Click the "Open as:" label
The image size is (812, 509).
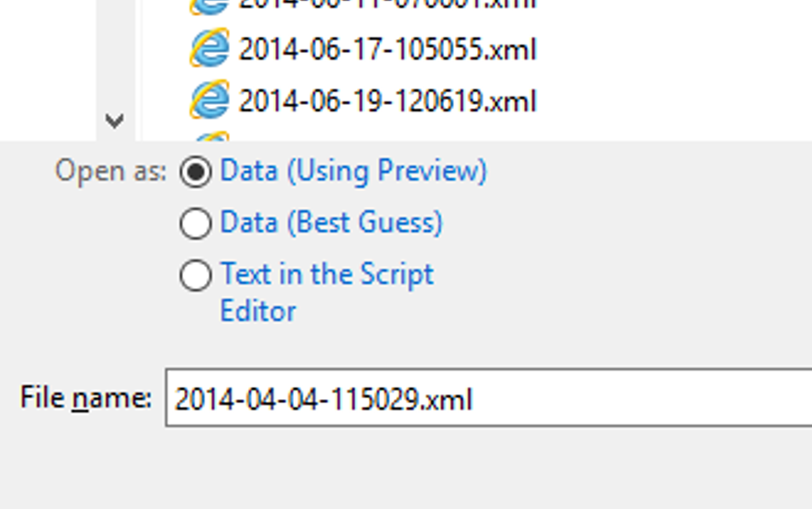pos(111,171)
